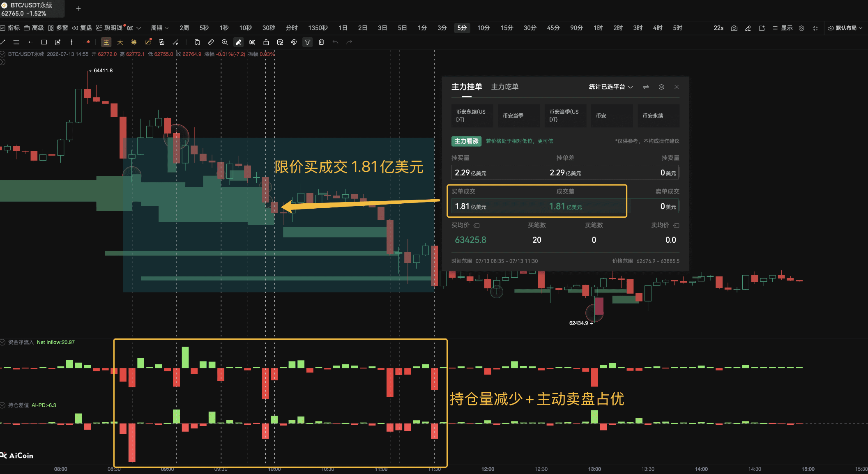Open the 多窗 multi-window layout
Screen dimensions: 868x474
pyautogui.click(x=58, y=28)
